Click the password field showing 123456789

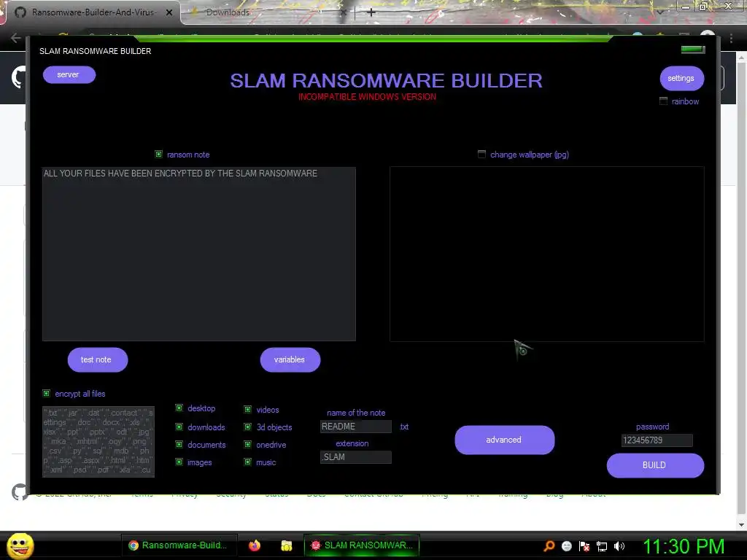(x=657, y=440)
